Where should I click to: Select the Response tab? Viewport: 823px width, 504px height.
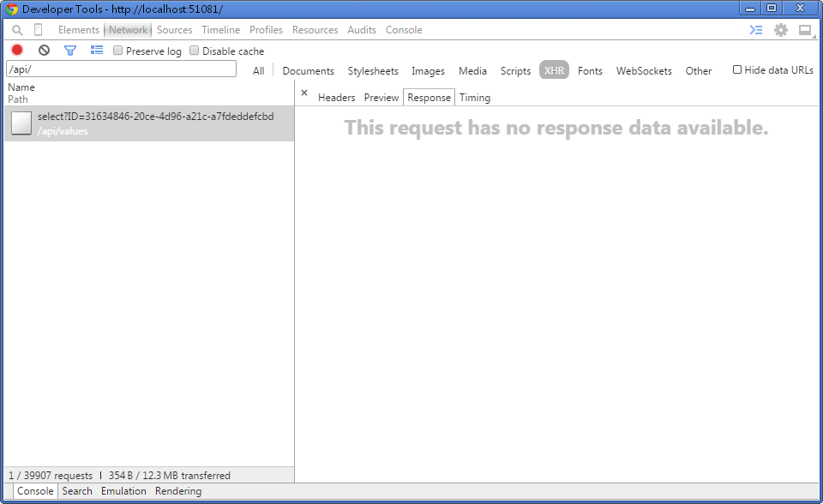(x=429, y=97)
